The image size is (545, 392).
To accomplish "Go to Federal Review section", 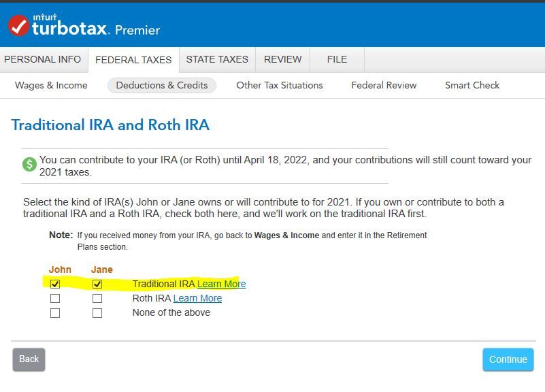I will pyautogui.click(x=384, y=86).
